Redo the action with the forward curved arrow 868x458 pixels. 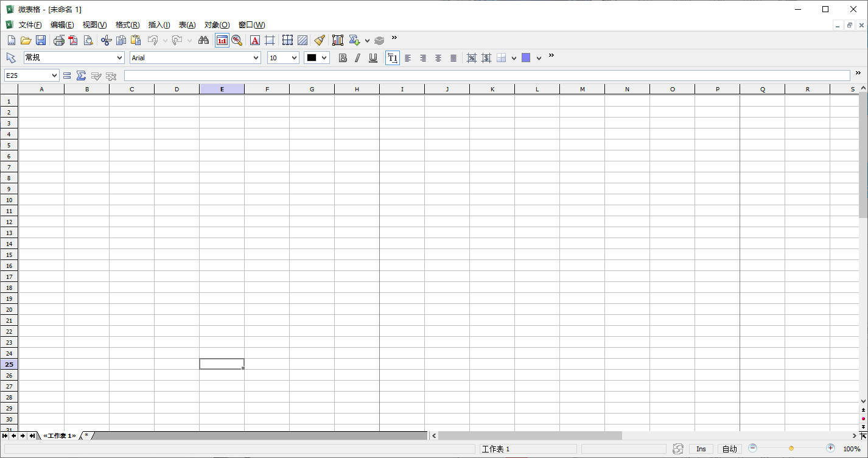point(177,41)
